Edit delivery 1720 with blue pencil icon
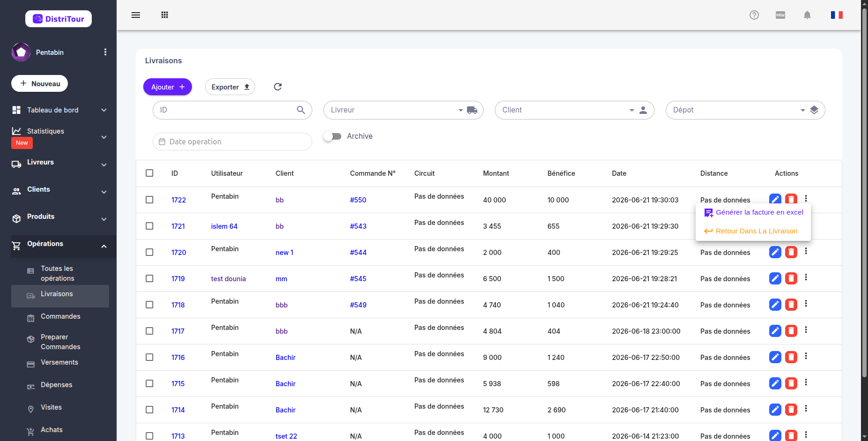 pyautogui.click(x=775, y=252)
